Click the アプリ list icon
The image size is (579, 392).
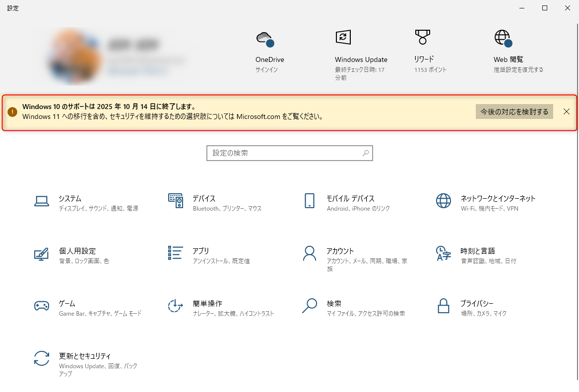coord(176,253)
